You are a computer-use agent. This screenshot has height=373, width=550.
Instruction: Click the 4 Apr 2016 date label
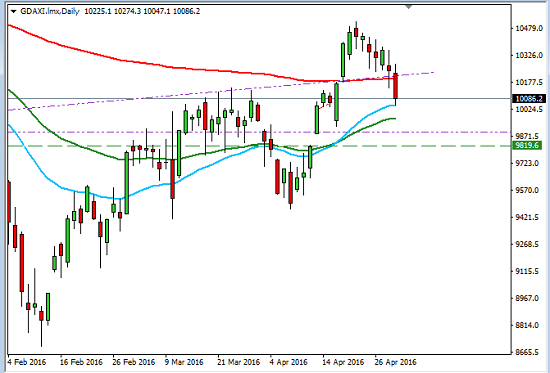(289, 362)
